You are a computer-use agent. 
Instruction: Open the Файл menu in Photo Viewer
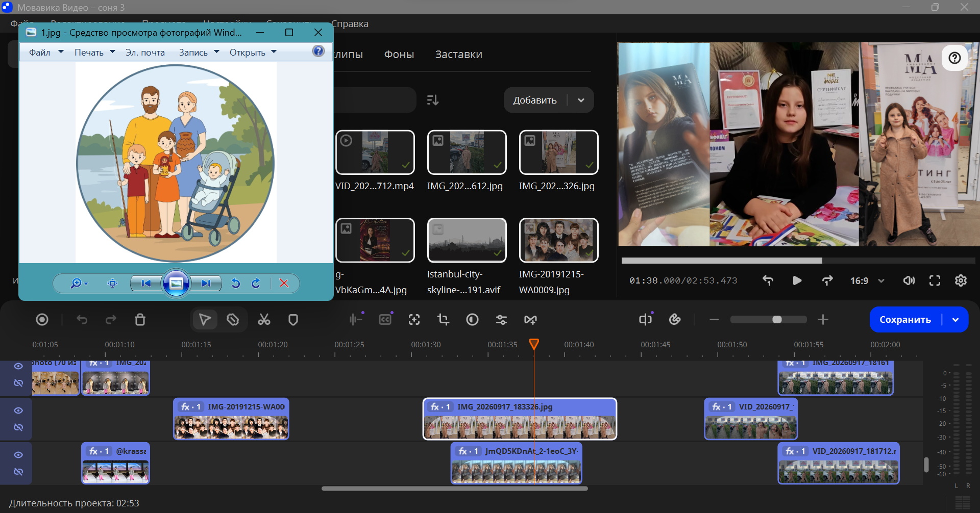point(46,53)
